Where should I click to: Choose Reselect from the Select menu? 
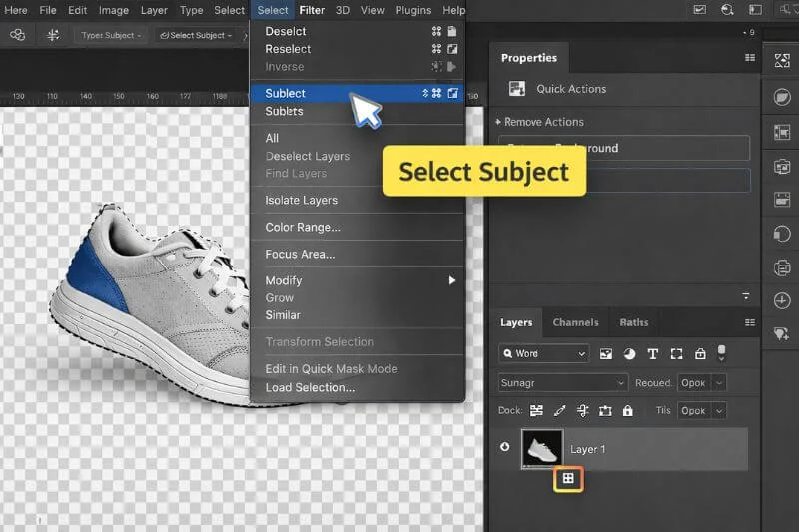[x=358, y=49]
